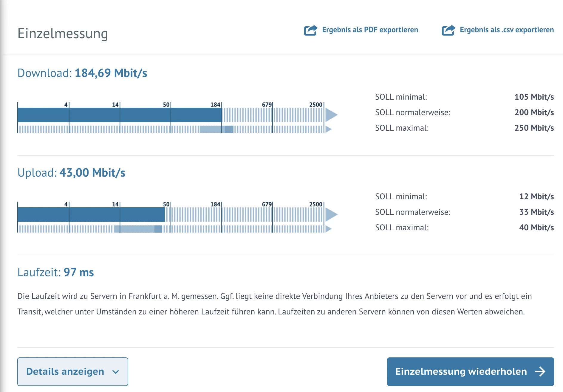The image size is (563, 392).
Task: Click the arrow icon on the repeat-measurement button
Action: (x=540, y=371)
